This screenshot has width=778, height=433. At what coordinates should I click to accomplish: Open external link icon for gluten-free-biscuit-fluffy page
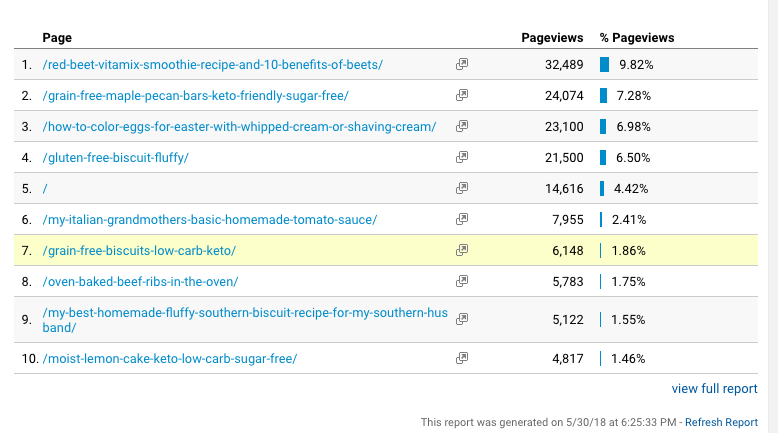pyautogui.click(x=462, y=157)
